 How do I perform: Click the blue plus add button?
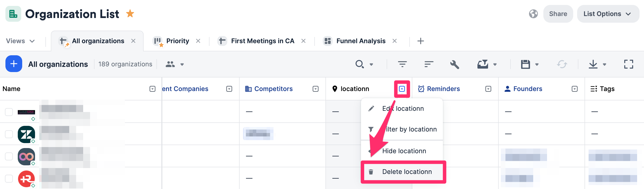[x=14, y=64]
